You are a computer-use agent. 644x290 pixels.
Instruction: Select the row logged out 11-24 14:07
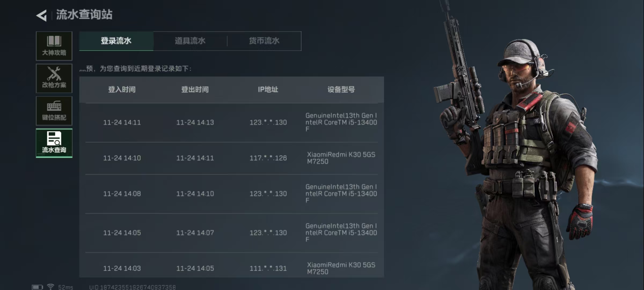232,233
